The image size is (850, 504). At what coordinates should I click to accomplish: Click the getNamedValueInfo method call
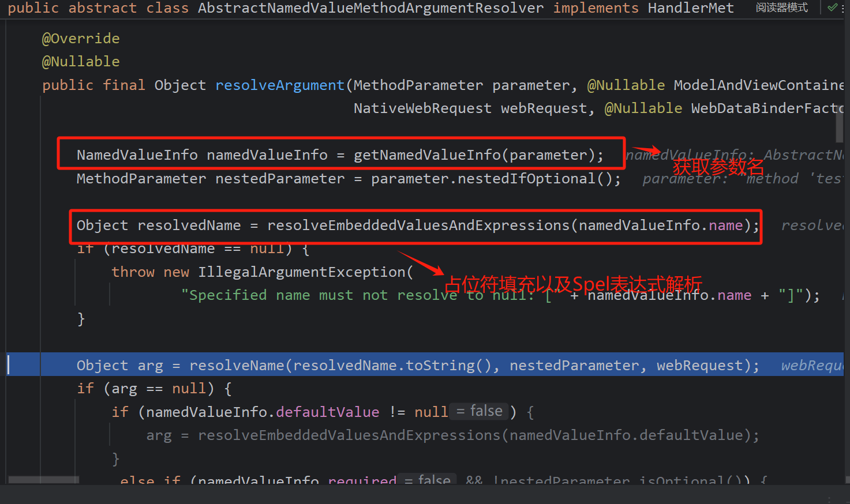427,155
